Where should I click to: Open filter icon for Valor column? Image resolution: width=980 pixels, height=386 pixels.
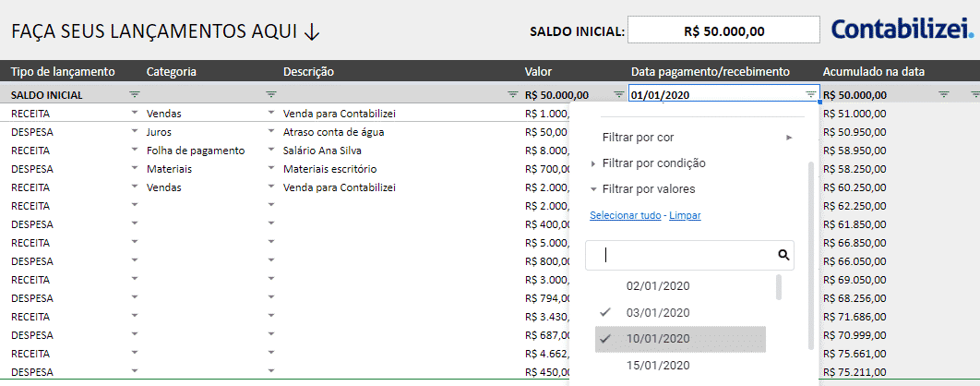point(618,94)
